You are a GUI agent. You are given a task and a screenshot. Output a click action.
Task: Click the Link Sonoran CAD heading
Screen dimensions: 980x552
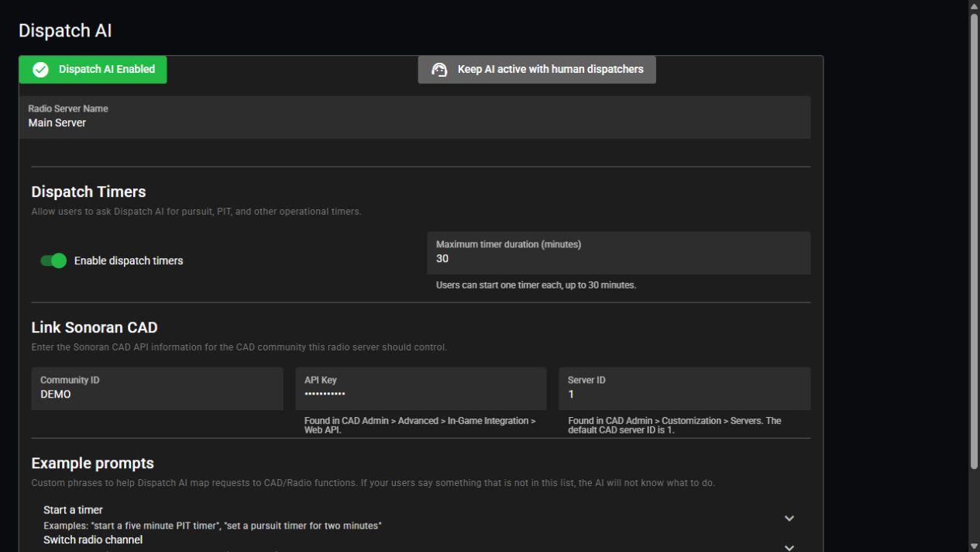pyautogui.click(x=95, y=327)
